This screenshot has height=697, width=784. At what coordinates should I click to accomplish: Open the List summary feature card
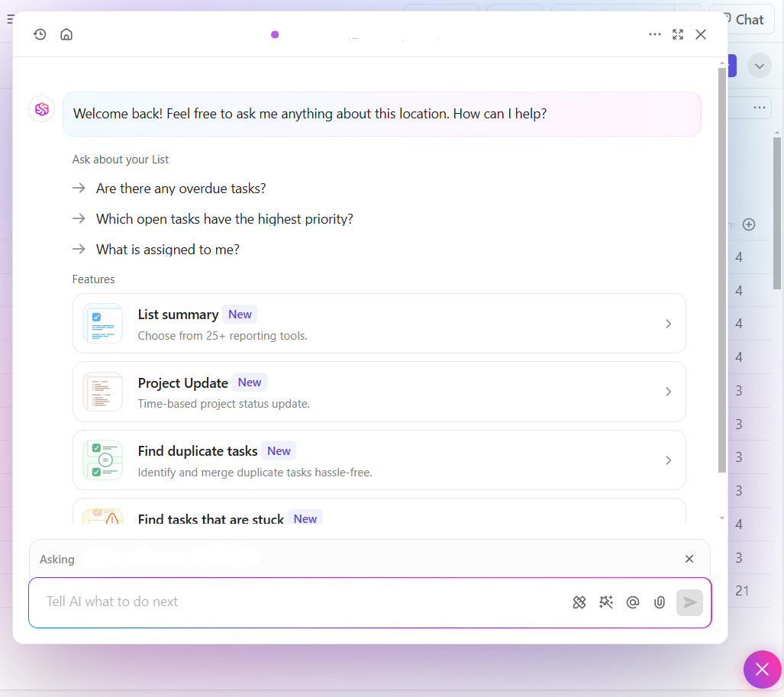pos(379,324)
